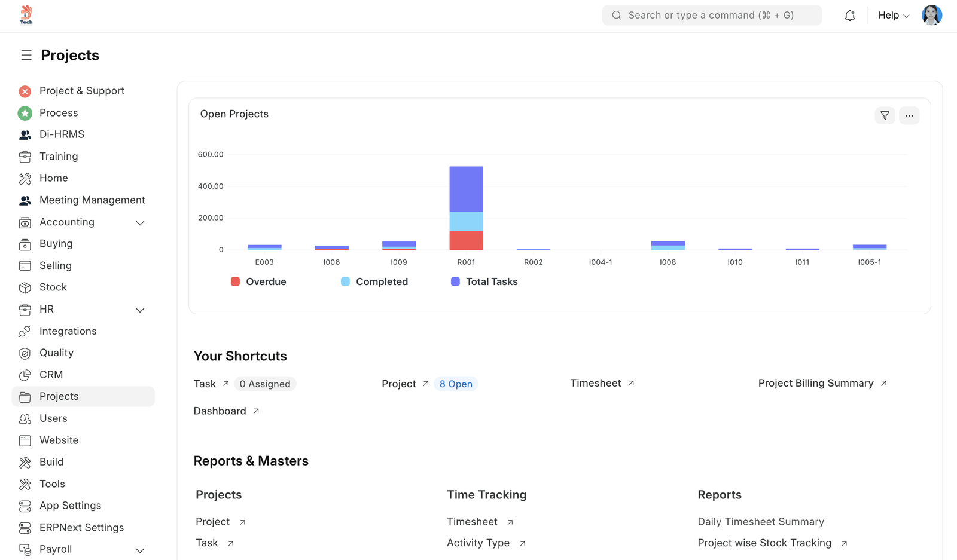Viewport: 957px width, 560px height.
Task: Toggle the sidebar hamburger menu icon
Action: click(26, 55)
